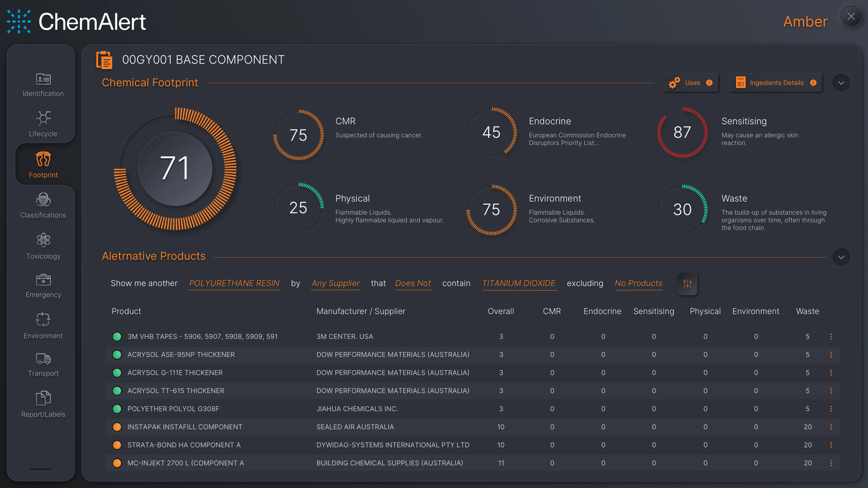Open the Emergency first-aid kit icon
Viewport: 868px width, 488px height.
pyautogui.click(x=43, y=280)
